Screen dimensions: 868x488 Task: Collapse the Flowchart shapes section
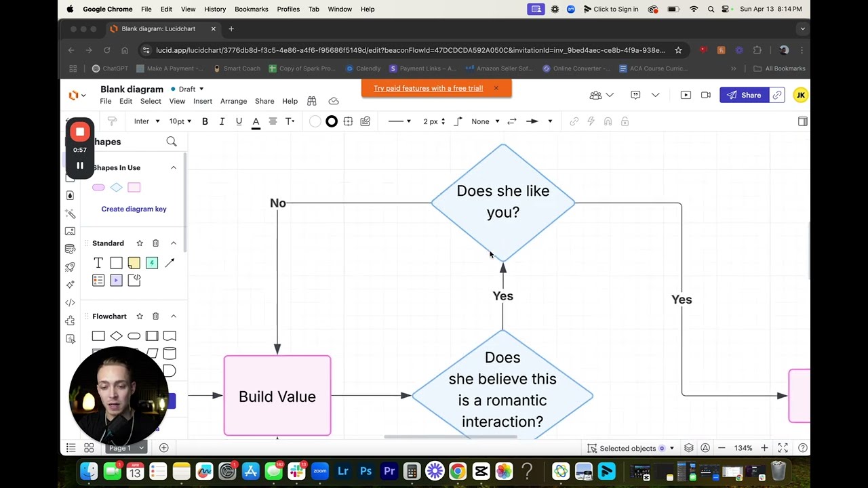(174, 317)
